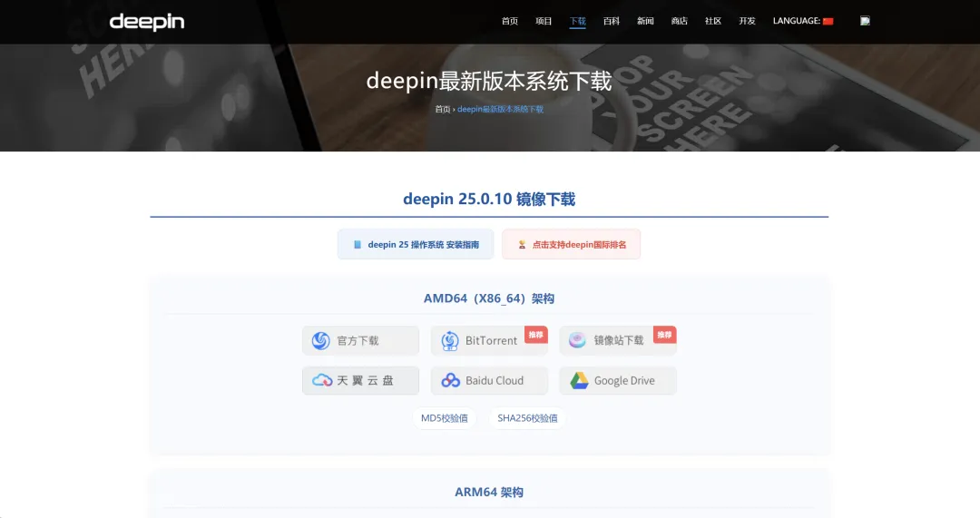Click the Google Drive triangle icon
Image resolution: width=980 pixels, height=518 pixels.
pyautogui.click(x=579, y=380)
